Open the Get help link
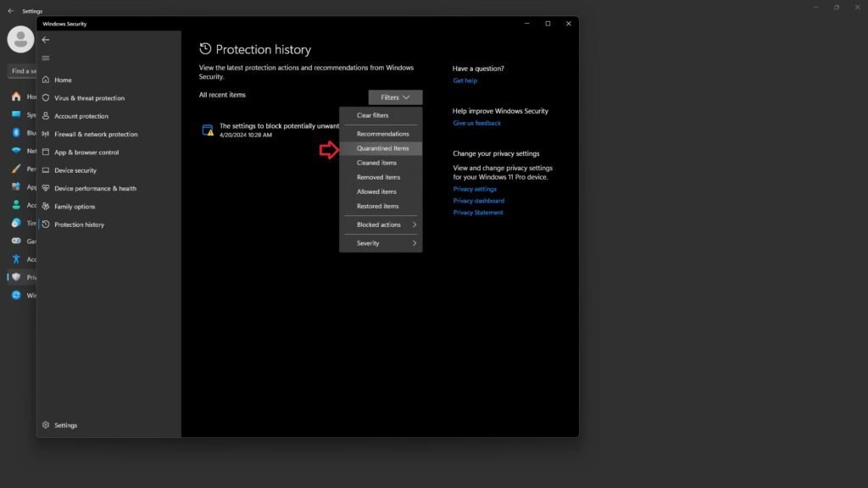Image resolution: width=868 pixels, height=488 pixels. [x=465, y=81]
